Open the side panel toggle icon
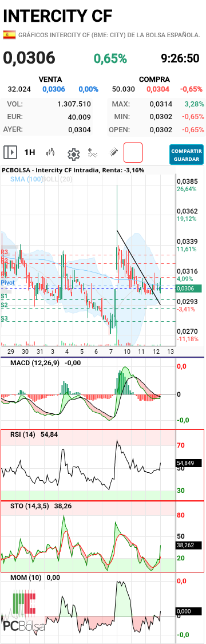Image resolution: width=206 pixels, height=644 pixels. pos(10,153)
